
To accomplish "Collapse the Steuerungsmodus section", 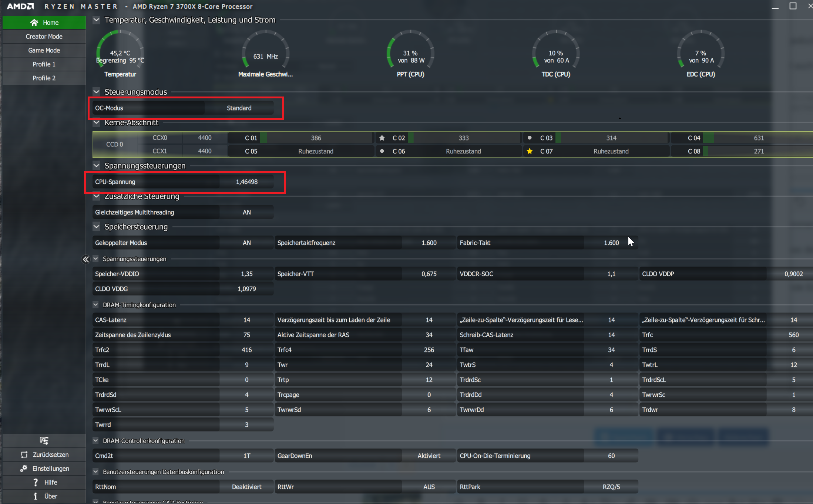I will [97, 92].
